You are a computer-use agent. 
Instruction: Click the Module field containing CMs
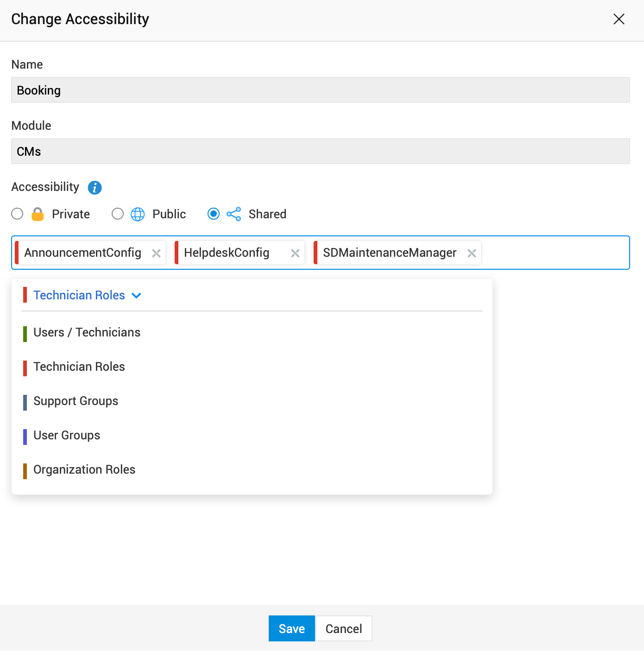tap(321, 151)
